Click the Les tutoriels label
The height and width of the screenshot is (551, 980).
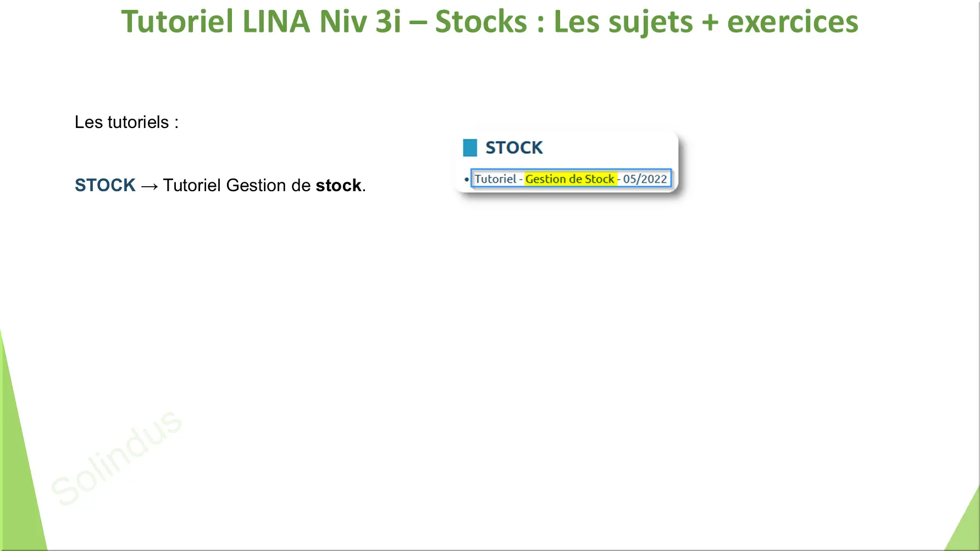click(x=126, y=122)
